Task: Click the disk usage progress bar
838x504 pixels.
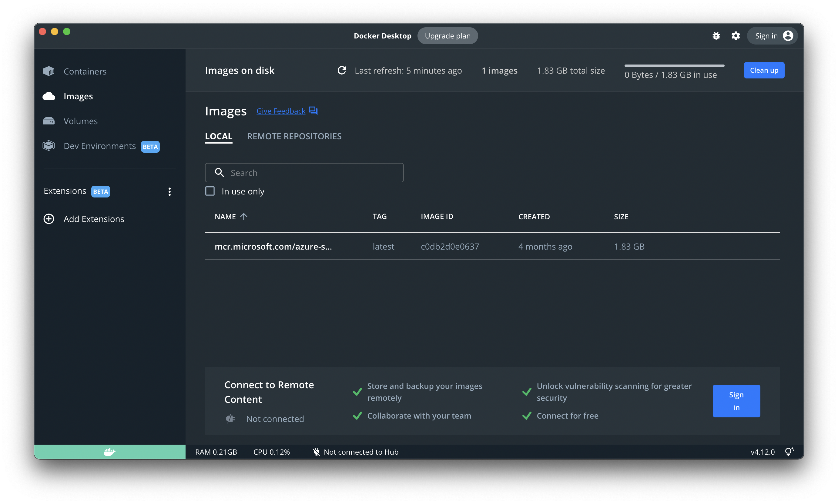Action: click(674, 65)
